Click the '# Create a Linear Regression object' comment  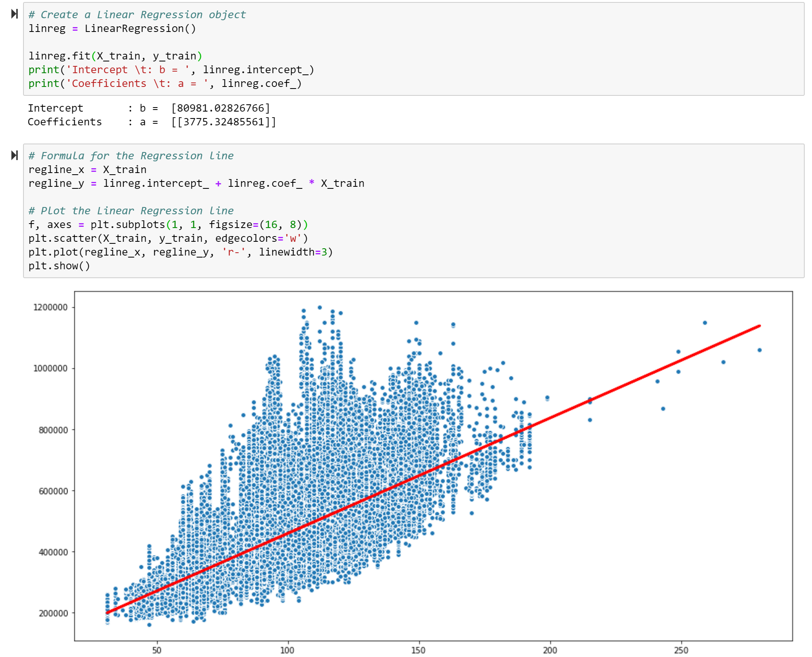[137, 15]
